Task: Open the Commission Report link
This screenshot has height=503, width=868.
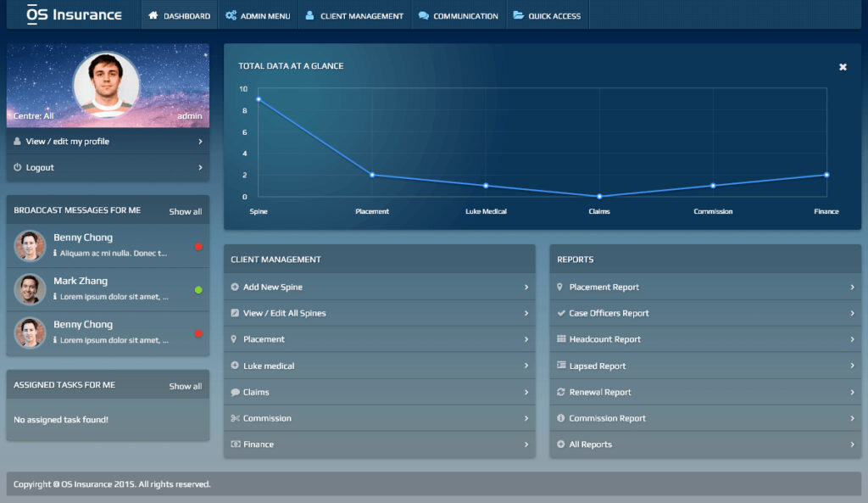Action: [x=705, y=418]
